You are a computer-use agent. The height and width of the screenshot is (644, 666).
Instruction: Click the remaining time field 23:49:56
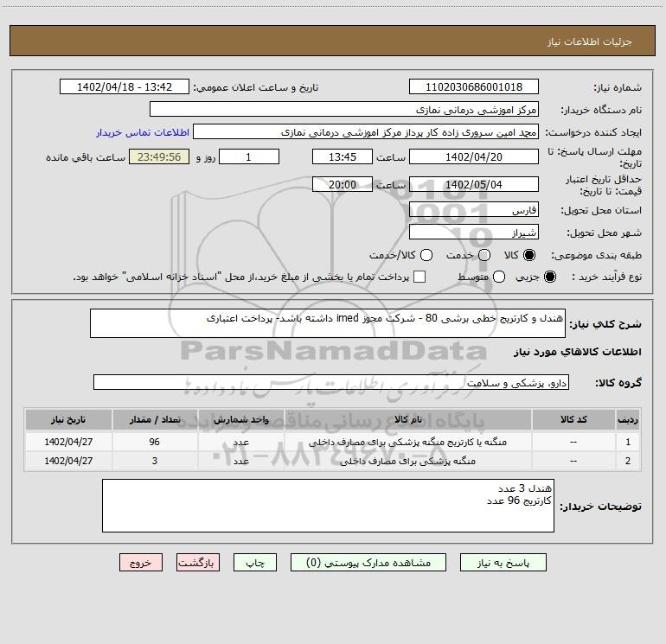(x=159, y=156)
